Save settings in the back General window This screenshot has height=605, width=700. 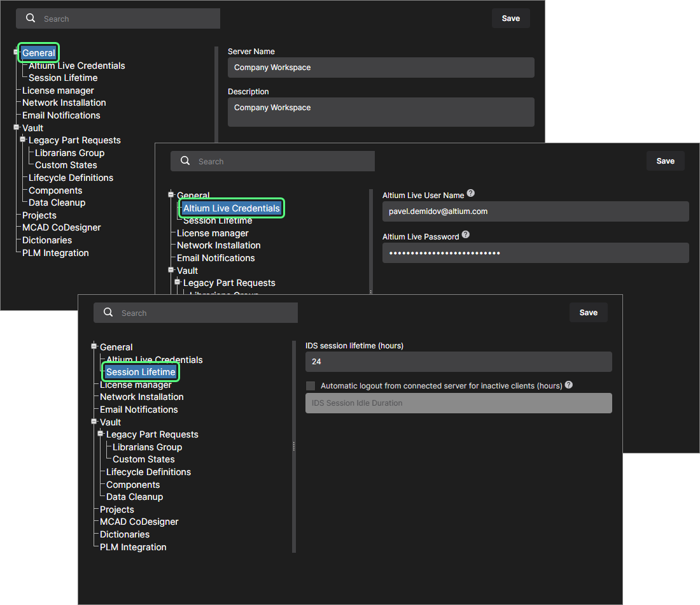point(511,18)
